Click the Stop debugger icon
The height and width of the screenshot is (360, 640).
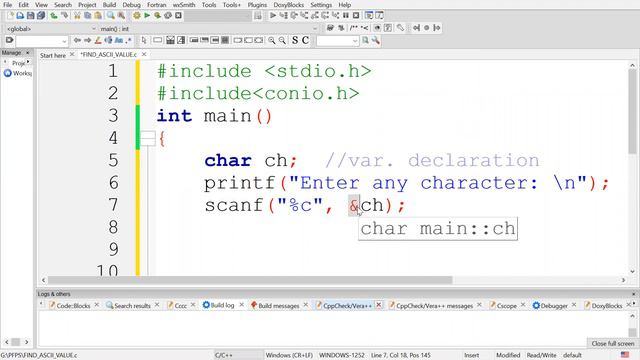(356, 16)
